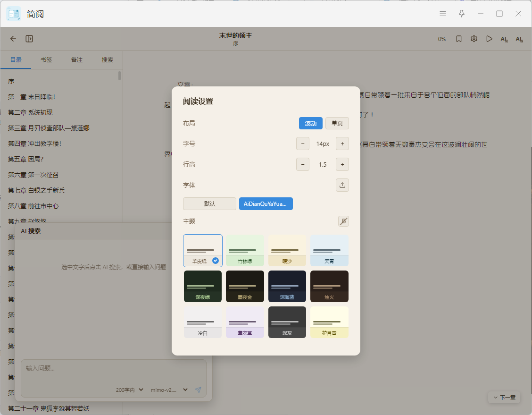Click the back arrow icon
The image size is (532, 415).
pos(13,39)
